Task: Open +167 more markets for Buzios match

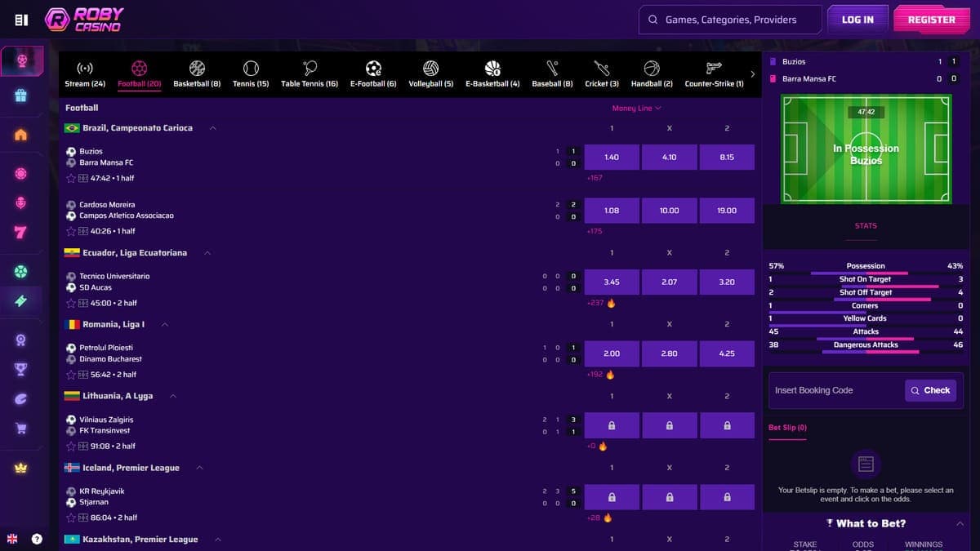Action: point(595,178)
